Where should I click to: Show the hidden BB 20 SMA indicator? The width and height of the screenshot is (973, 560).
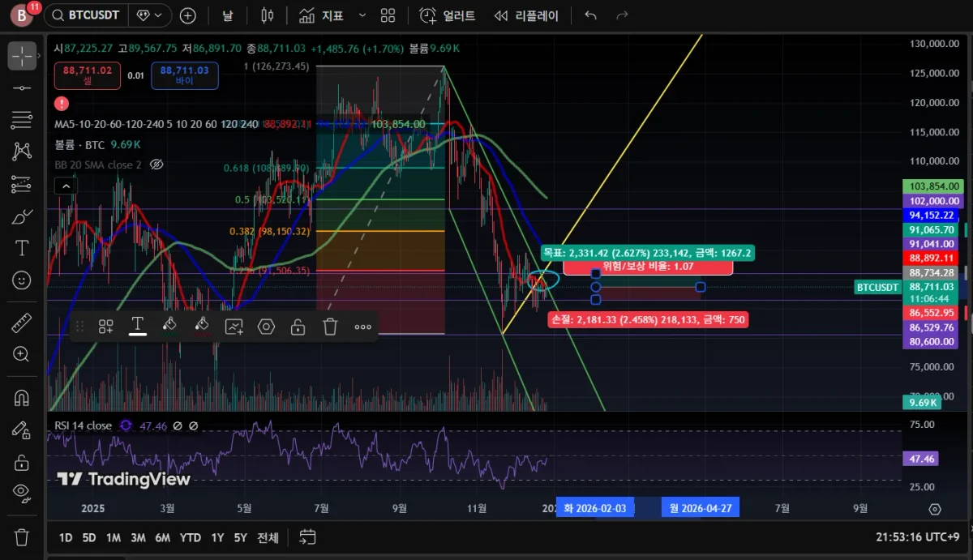tap(157, 165)
